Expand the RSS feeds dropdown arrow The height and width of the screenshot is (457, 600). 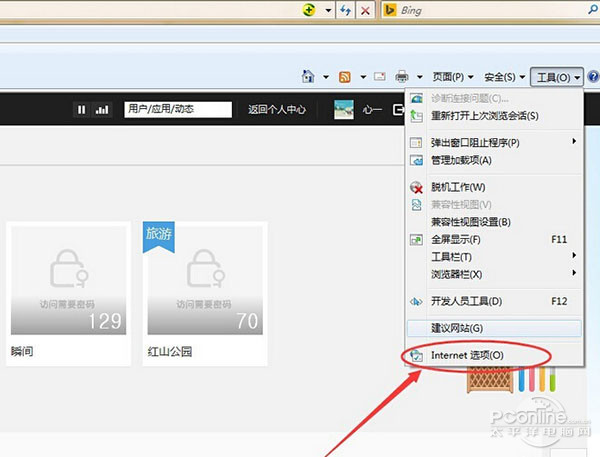pos(363,77)
